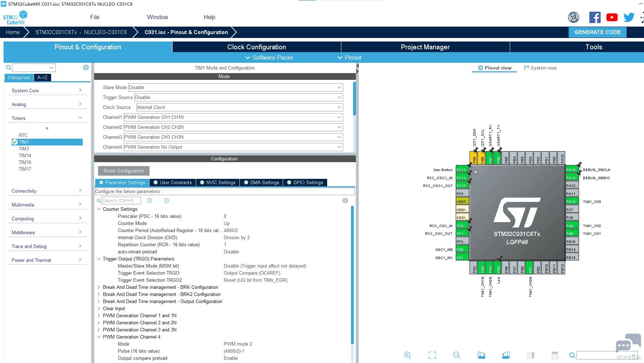644x363 pixels.
Task: Flip the chip vertically
Action: click(x=555, y=355)
